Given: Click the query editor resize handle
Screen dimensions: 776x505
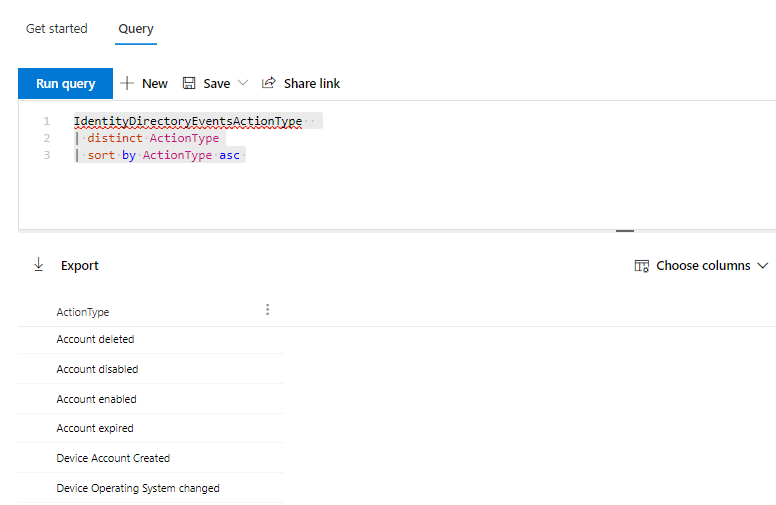Looking at the screenshot, I should [625, 231].
